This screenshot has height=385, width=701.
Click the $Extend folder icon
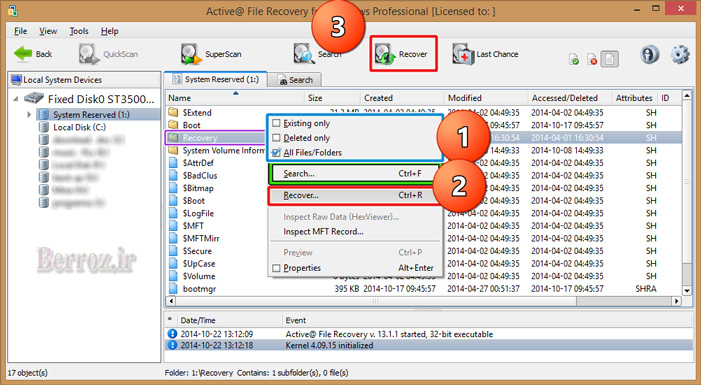[173, 112]
